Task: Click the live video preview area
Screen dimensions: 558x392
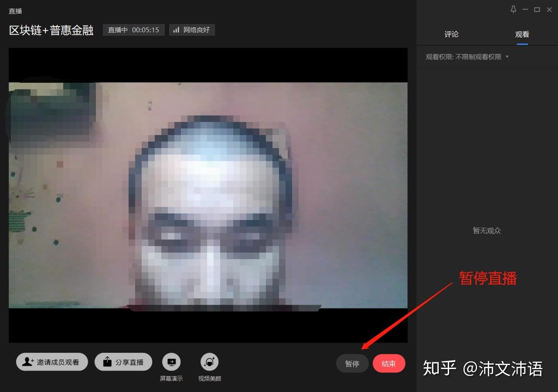Action: 207,193
